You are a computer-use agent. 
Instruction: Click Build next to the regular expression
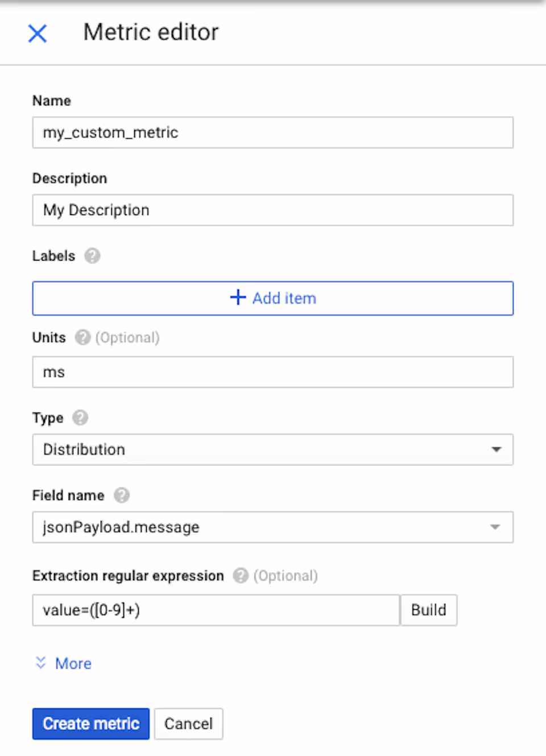pos(429,610)
